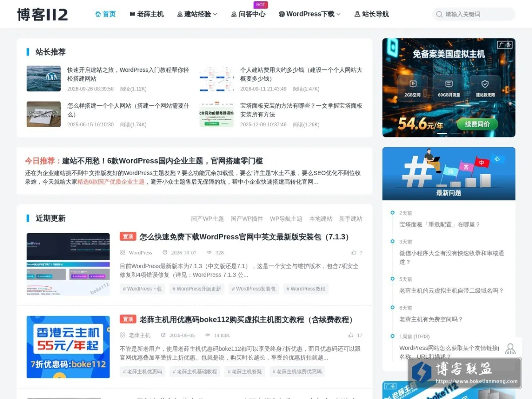Open the 怎么样搭建一个个人网站 thumbnail
This screenshot has width=532, height=399.
click(x=43, y=114)
